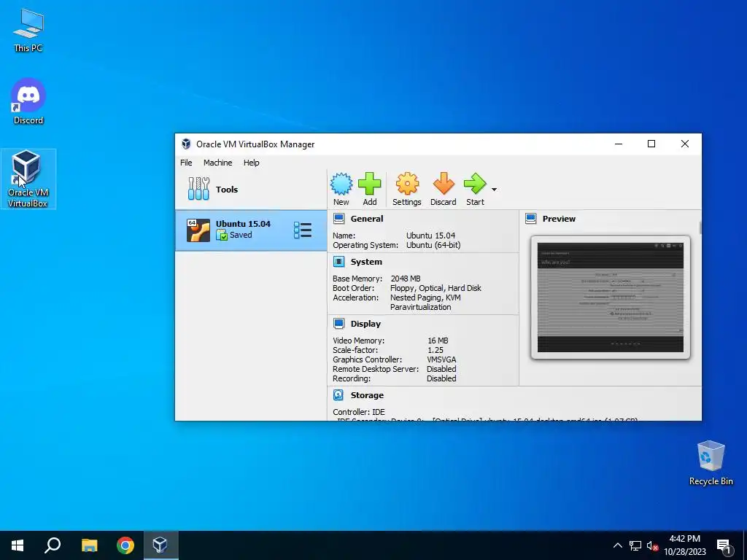Image resolution: width=747 pixels, height=560 pixels.
Task: Open the Ubuntu 15.04 machine tools menu icon
Action: (x=303, y=230)
